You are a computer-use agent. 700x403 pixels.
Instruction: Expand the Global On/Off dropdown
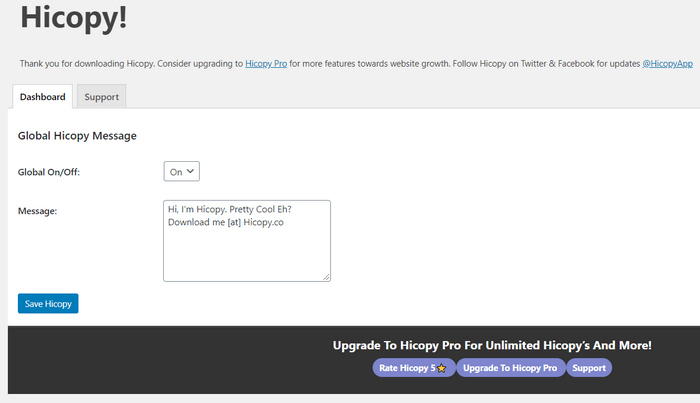[181, 171]
